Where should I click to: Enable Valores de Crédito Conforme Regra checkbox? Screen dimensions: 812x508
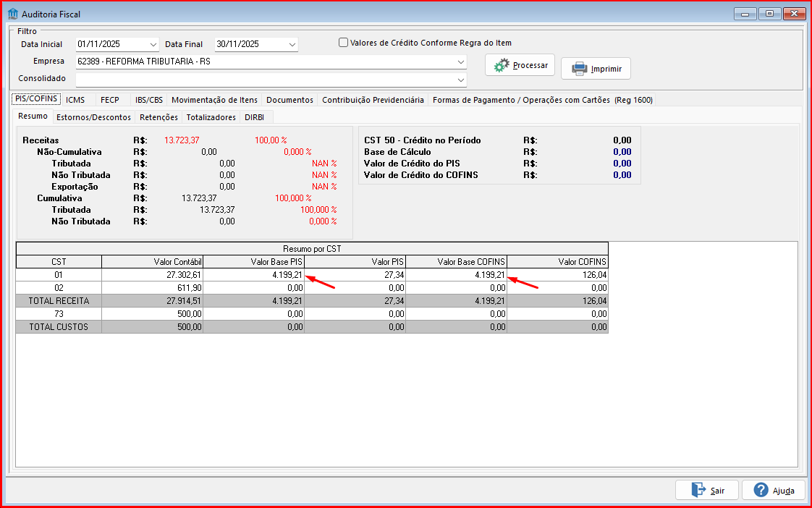(x=344, y=43)
